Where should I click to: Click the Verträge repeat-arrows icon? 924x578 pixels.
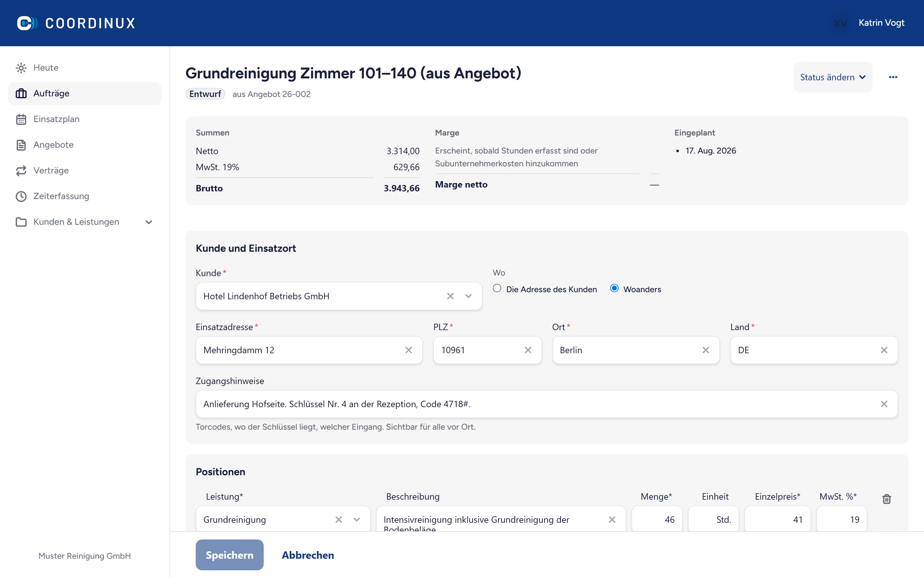(21, 171)
